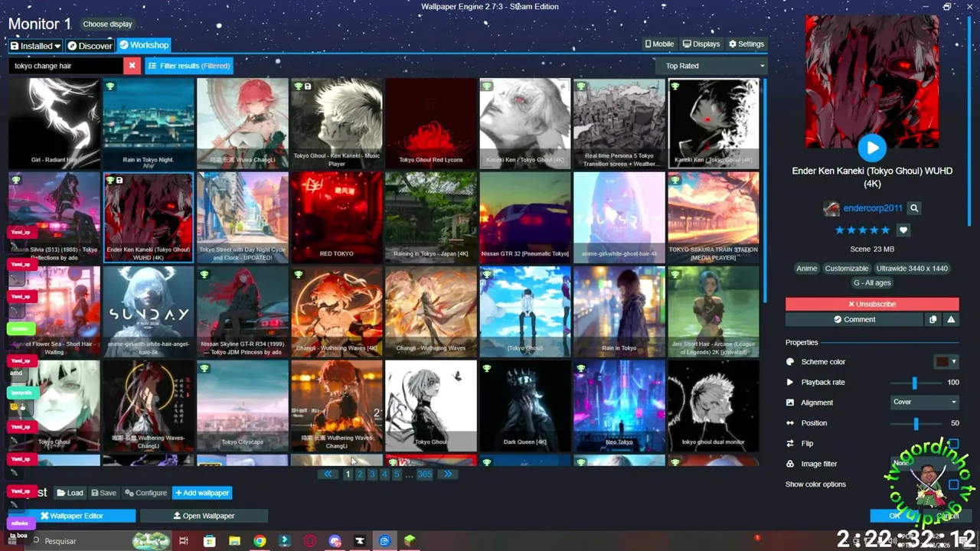Adjust the Playback rate slider

(x=914, y=383)
